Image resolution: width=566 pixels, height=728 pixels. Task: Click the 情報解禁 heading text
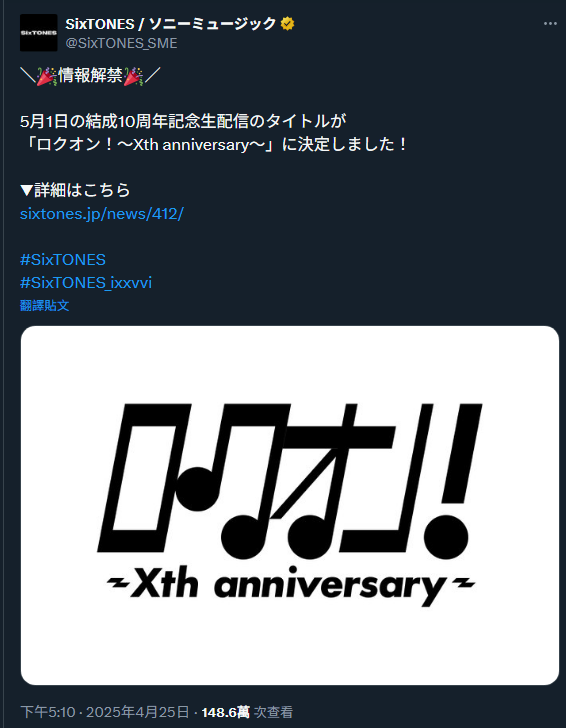point(90,76)
